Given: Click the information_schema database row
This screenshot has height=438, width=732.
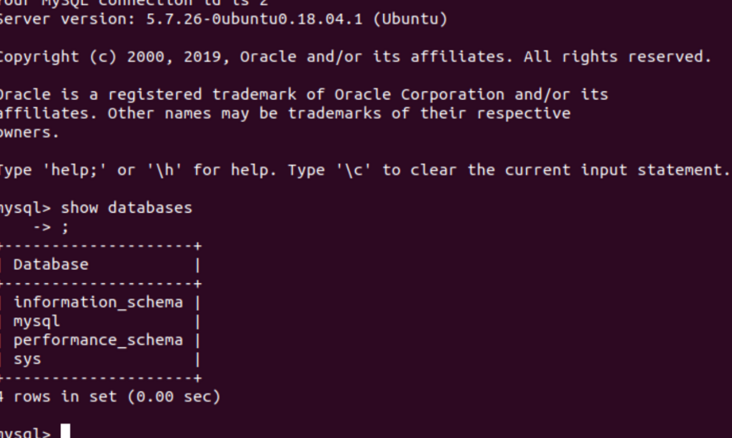Looking at the screenshot, I should point(98,302).
